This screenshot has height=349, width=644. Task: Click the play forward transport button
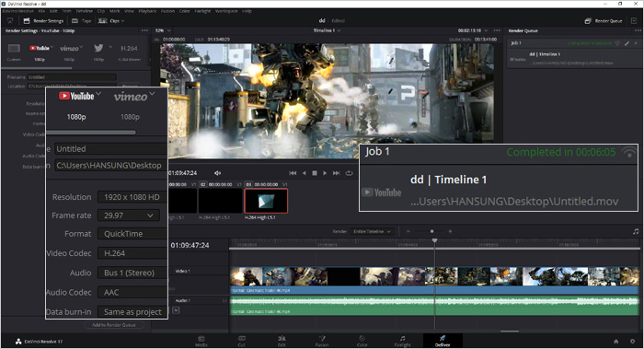[325, 173]
